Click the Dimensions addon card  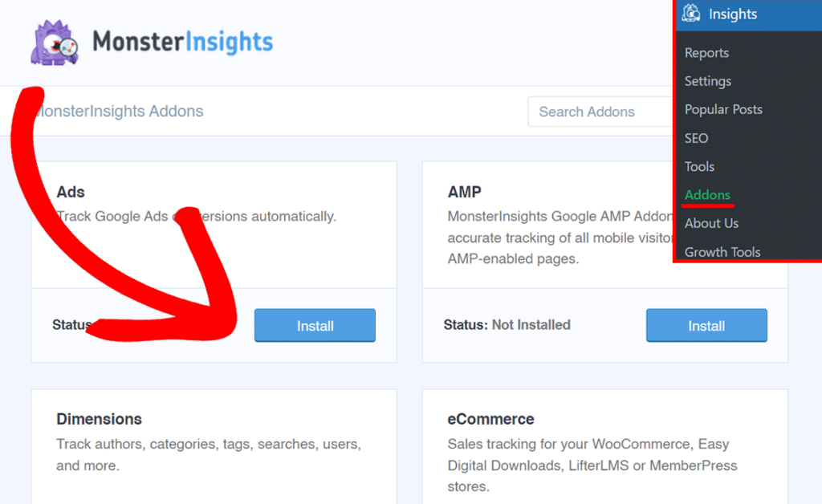click(213, 441)
